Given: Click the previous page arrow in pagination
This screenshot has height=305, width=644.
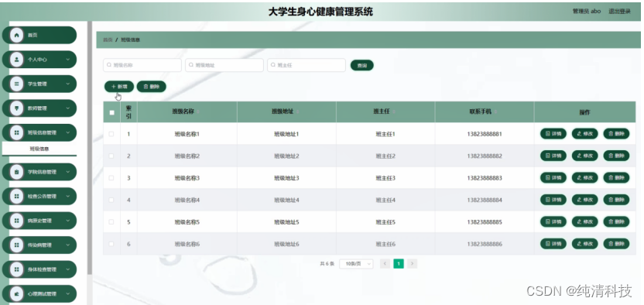Looking at the screenshot, I should pos(385,264).
